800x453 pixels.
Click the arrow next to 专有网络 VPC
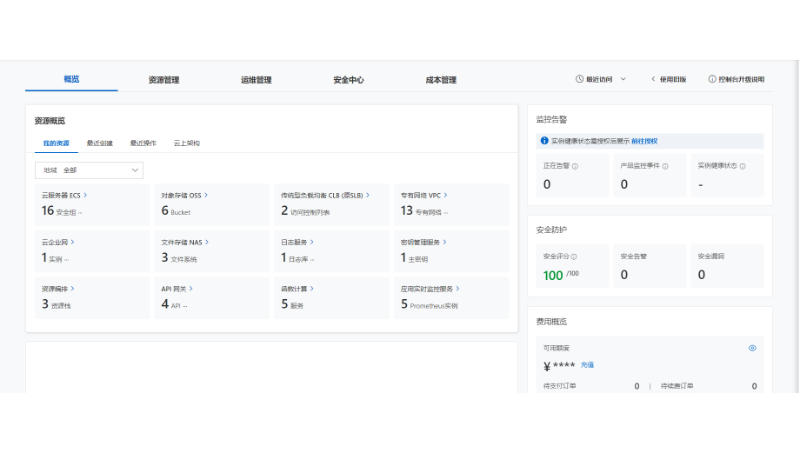(445, 195)
